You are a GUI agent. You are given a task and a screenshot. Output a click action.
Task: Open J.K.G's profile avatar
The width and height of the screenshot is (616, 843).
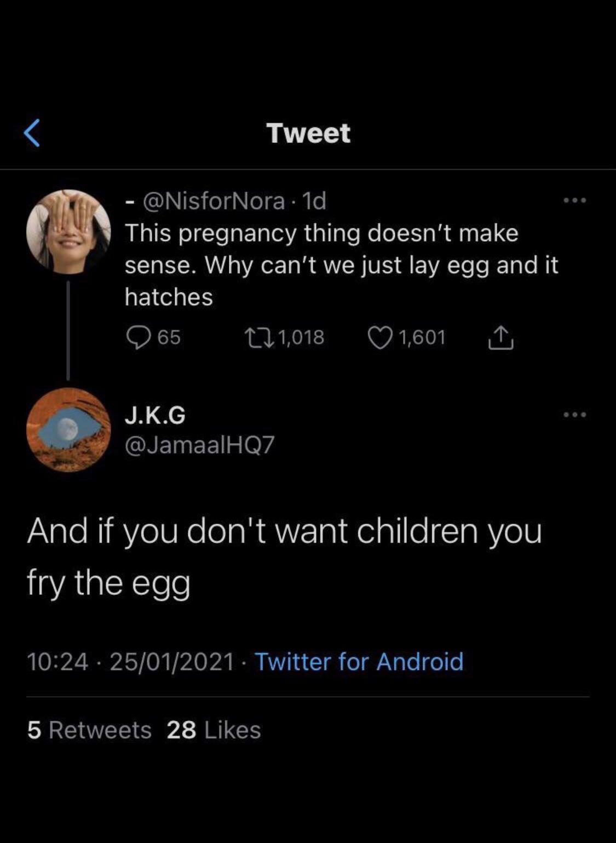point(68,429)
